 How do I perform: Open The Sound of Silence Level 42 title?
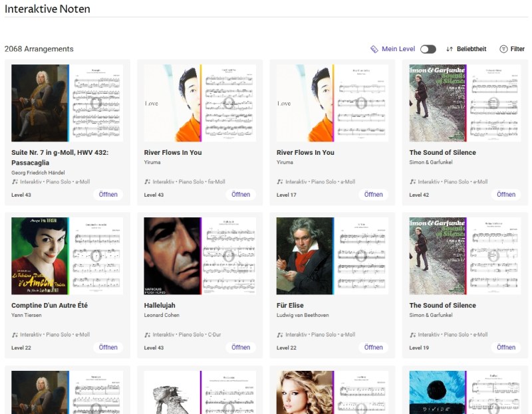442,153
